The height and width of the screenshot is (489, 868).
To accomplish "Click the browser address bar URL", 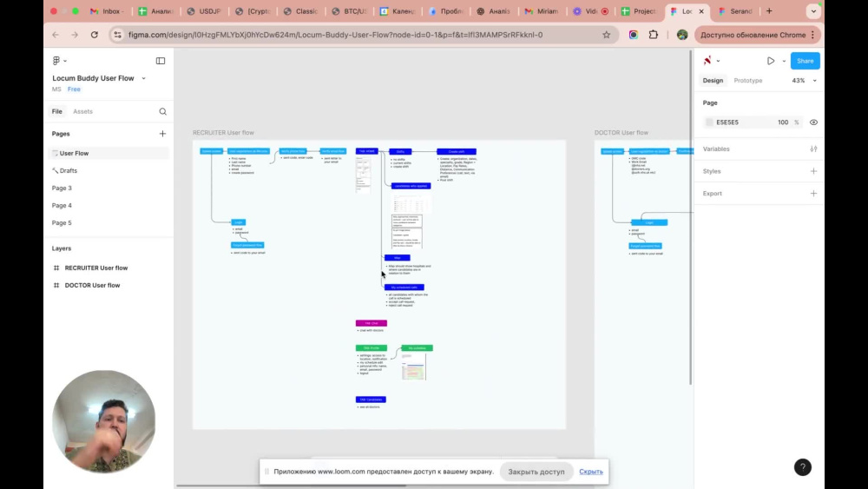I will pos(335,35).
